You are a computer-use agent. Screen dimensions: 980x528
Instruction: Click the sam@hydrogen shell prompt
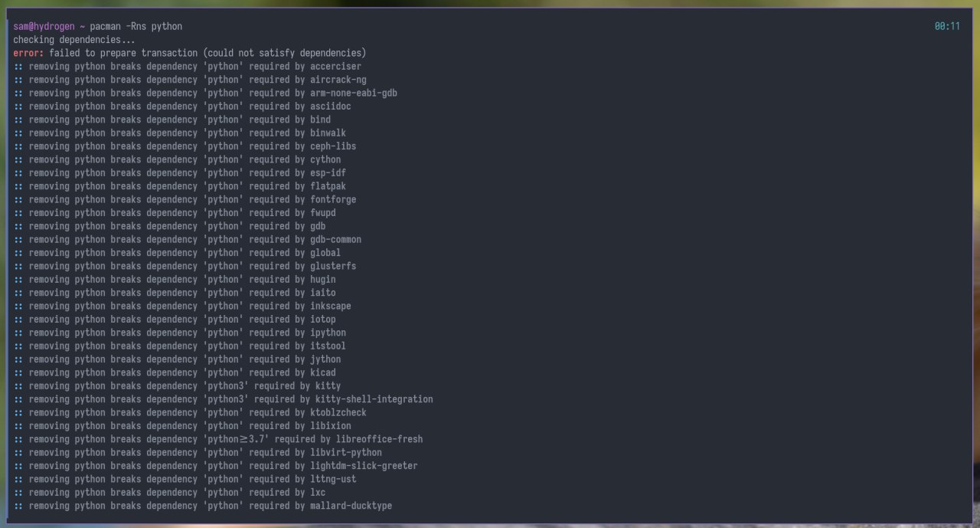coord(44,27)
